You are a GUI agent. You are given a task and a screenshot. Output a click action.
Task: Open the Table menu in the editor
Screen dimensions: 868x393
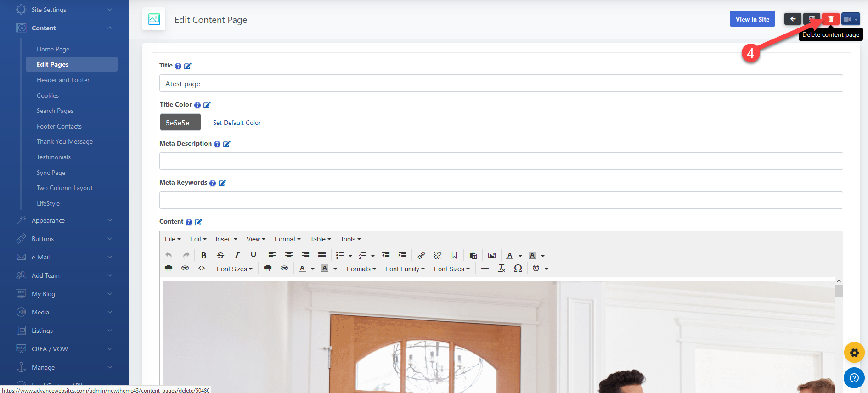320,239
